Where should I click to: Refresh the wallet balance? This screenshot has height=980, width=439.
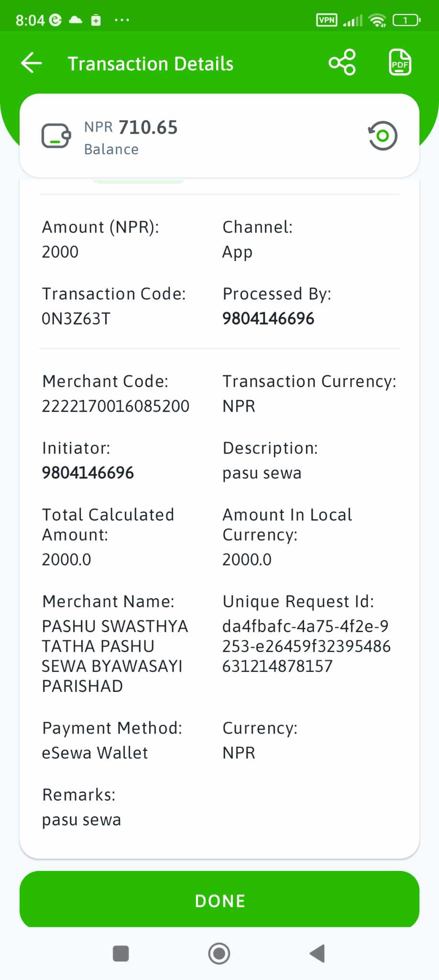click(383, 136)
